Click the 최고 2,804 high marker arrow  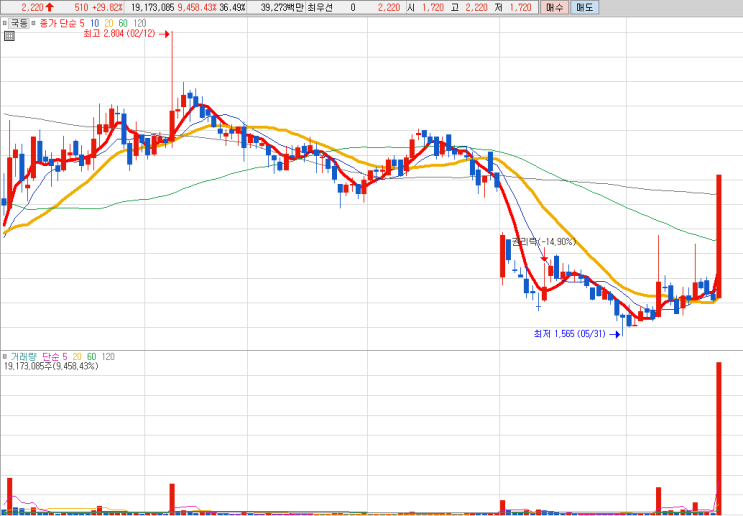pyautogui.click(x=164, y=34)
